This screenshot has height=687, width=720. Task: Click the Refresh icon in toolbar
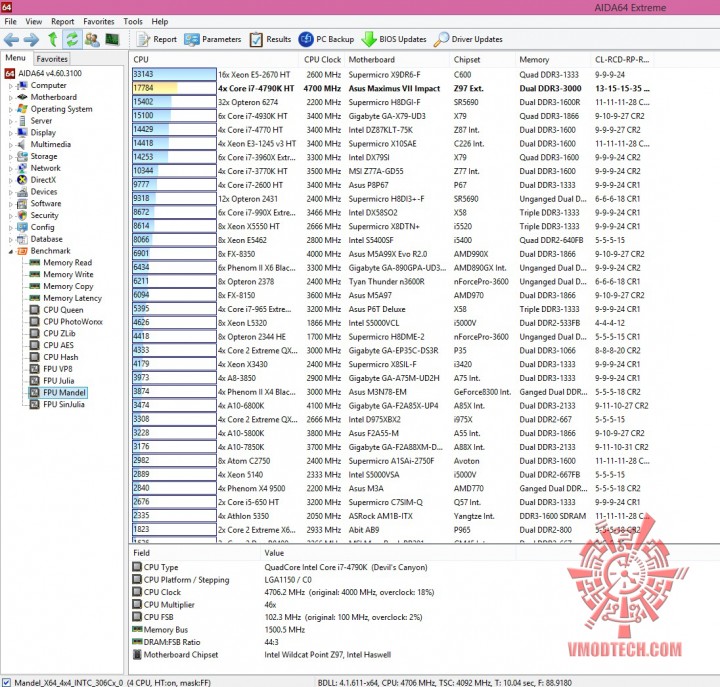pyautogui.click(x=72, y=39)
